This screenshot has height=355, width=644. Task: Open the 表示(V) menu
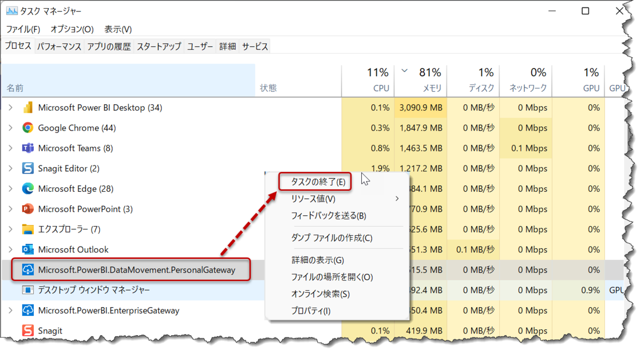point(118,29)
